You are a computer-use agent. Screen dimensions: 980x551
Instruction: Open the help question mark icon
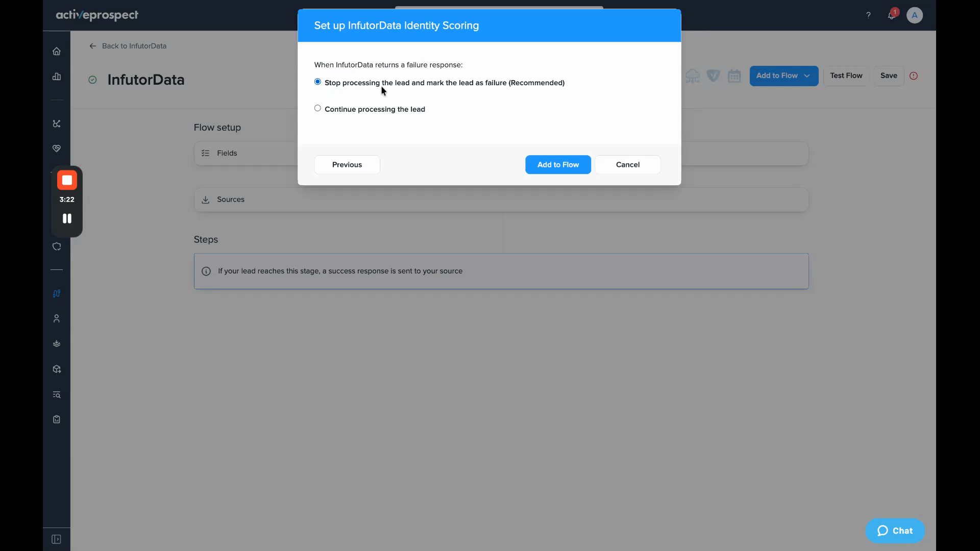coord(868,15)
